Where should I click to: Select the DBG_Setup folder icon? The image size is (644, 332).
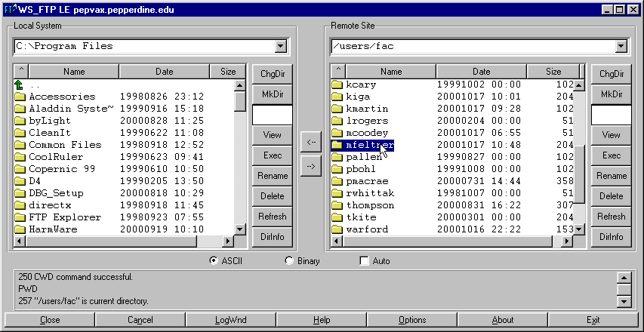coord(20,193)
